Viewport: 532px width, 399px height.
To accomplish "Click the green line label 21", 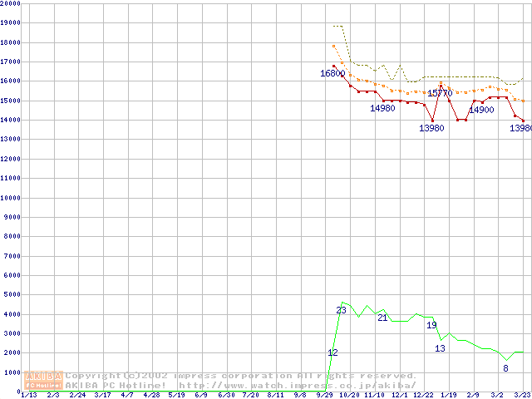I will tap(382, 318).
